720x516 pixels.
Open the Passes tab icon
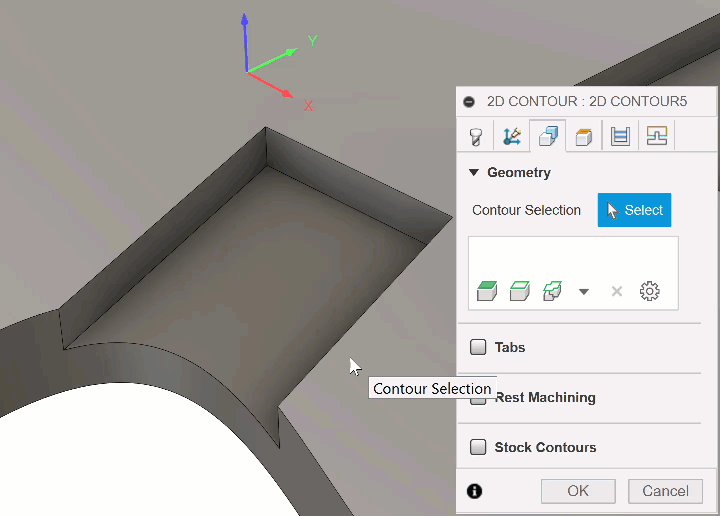coord(620,136)
